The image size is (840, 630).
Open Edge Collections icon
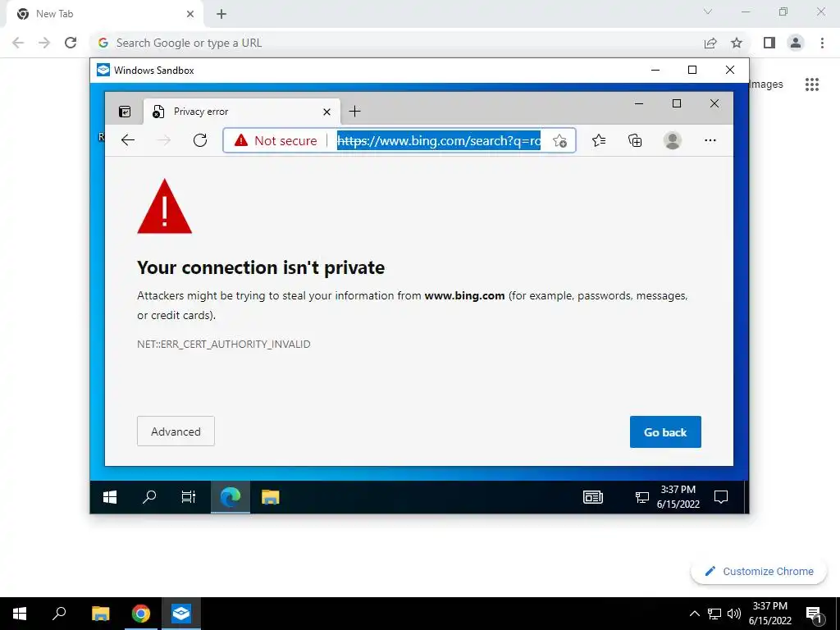click(635, 140)
